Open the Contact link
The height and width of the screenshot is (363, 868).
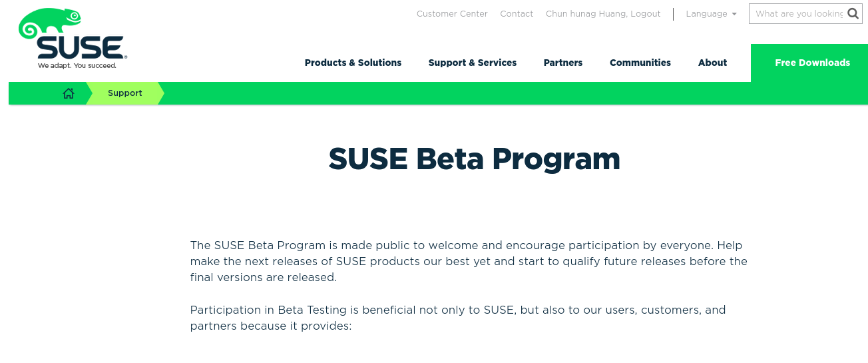[x=517, y=14]
